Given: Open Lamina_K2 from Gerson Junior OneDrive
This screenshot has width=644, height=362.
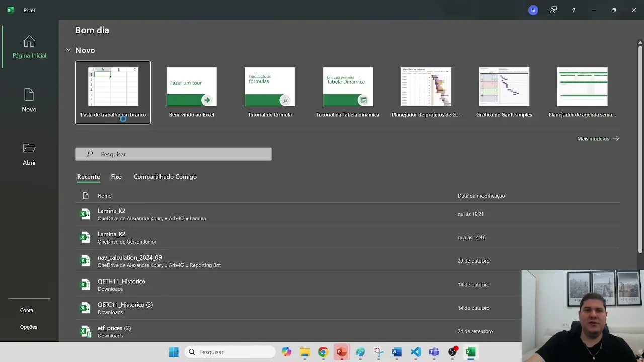Looking at the screenshot, I should point(348,238).
